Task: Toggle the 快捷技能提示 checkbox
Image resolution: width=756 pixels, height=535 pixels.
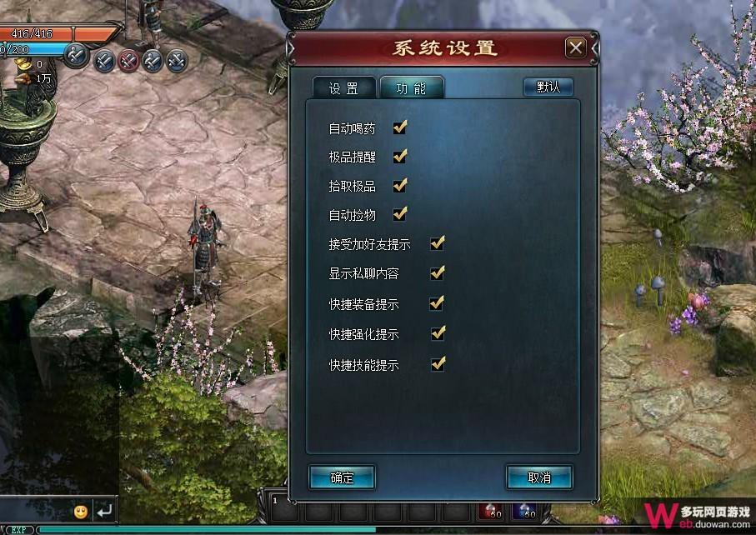Action: coord(438,364)
